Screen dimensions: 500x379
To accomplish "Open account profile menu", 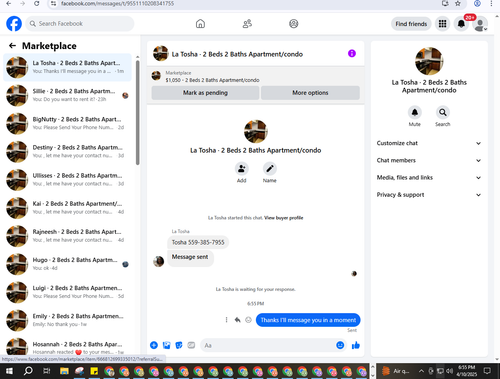I will [480, 24].
